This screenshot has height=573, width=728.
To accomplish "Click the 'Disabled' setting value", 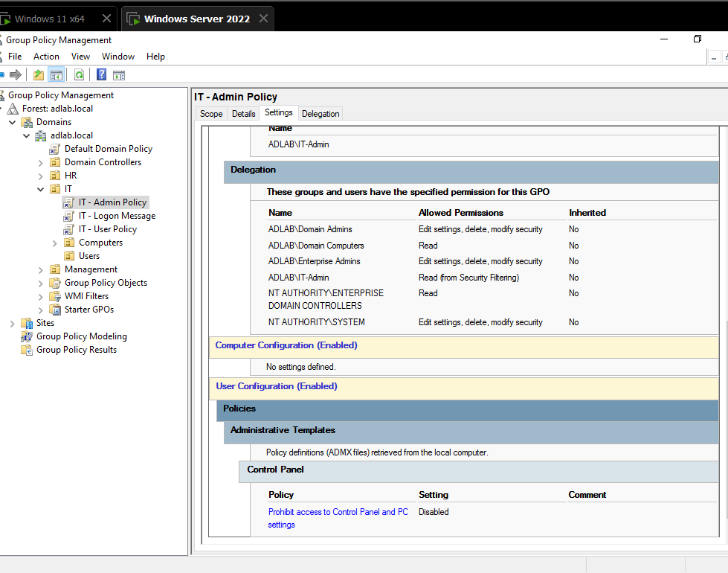I will pos(434,512).
